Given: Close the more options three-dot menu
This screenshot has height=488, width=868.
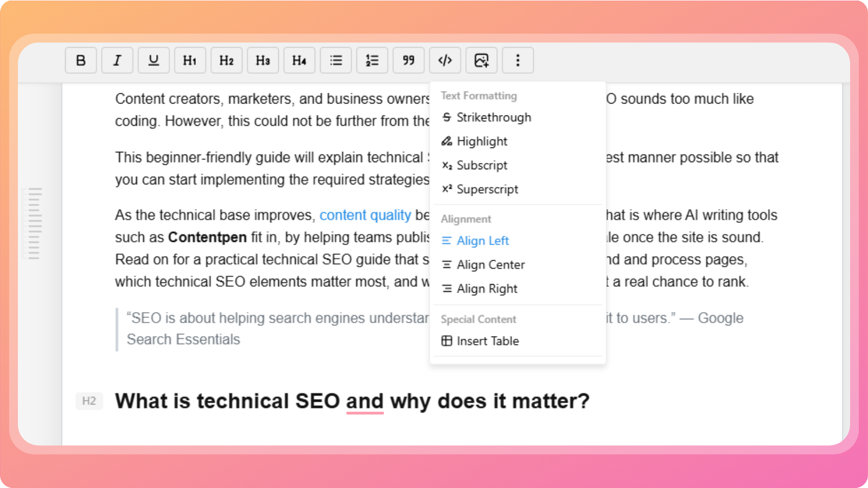Looking at the screenshot, I should [x=518, y=60].
